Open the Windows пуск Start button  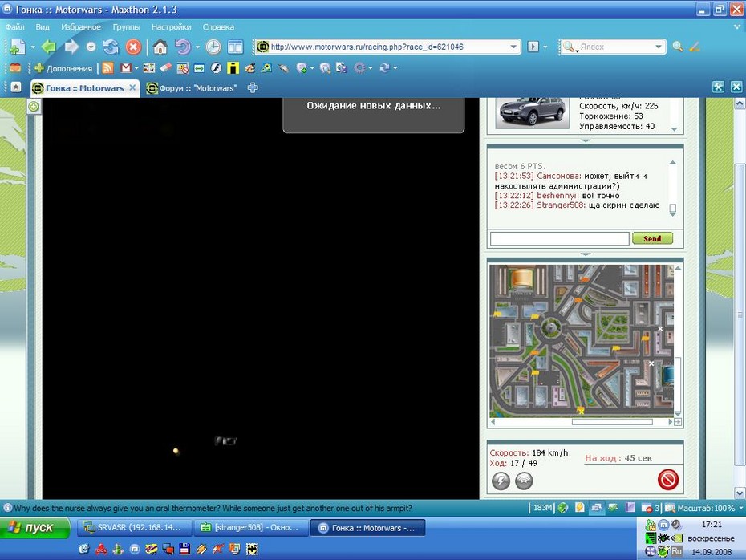[x=34, y=528]
